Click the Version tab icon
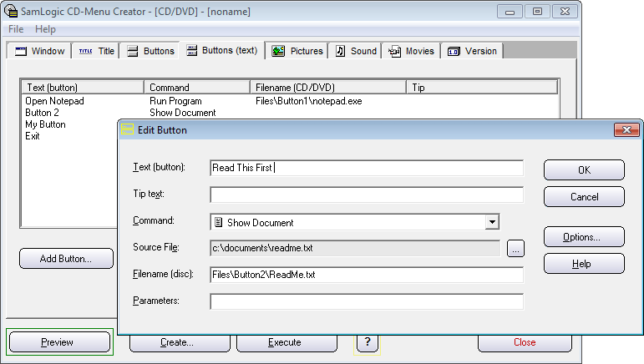The image size is (644, 364). pos(454,51)
